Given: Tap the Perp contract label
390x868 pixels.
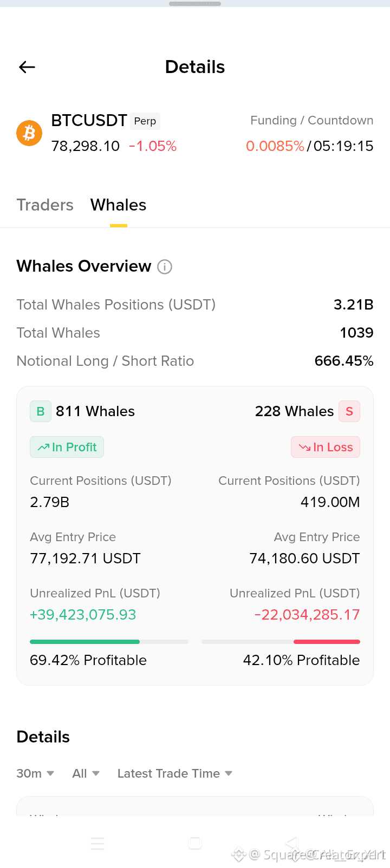Looking at the screenshot, I should [145, 121].
